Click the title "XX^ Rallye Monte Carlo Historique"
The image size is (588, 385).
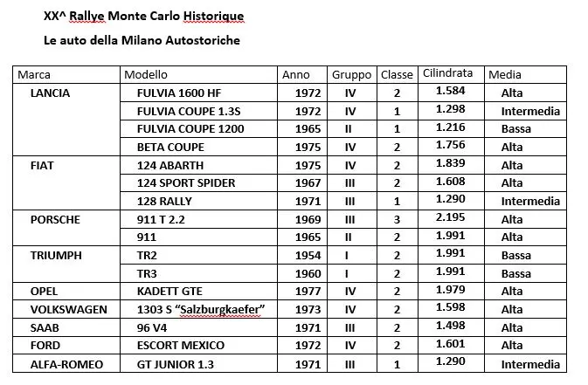(x=144, y=17)
